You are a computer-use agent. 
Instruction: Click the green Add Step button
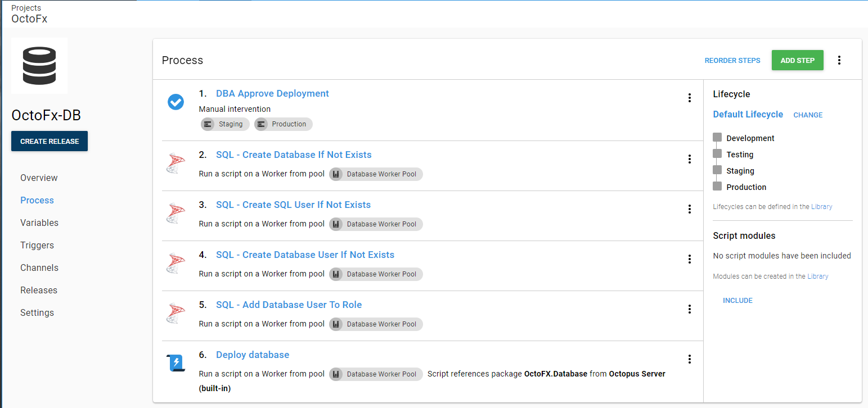coord(797,60)
